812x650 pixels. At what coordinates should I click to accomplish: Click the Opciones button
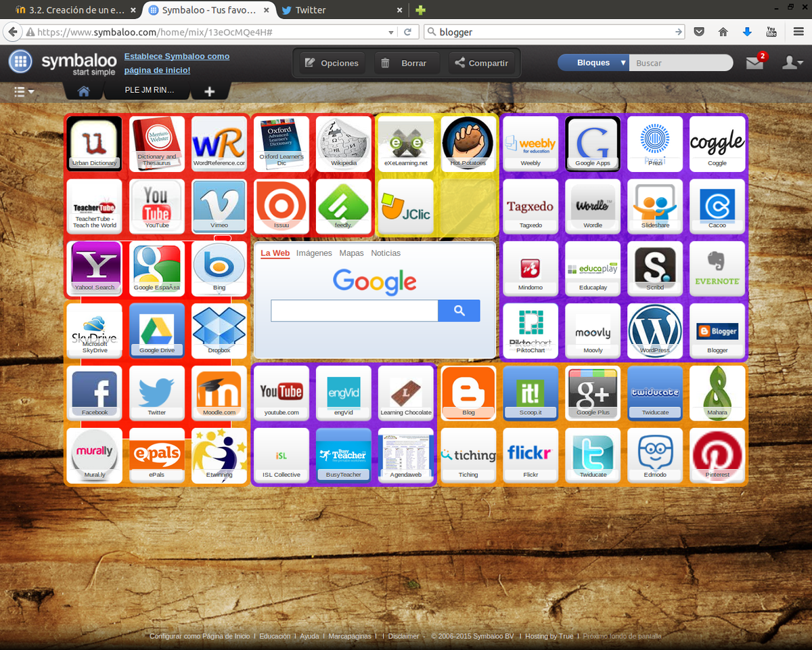click(332, 63)
